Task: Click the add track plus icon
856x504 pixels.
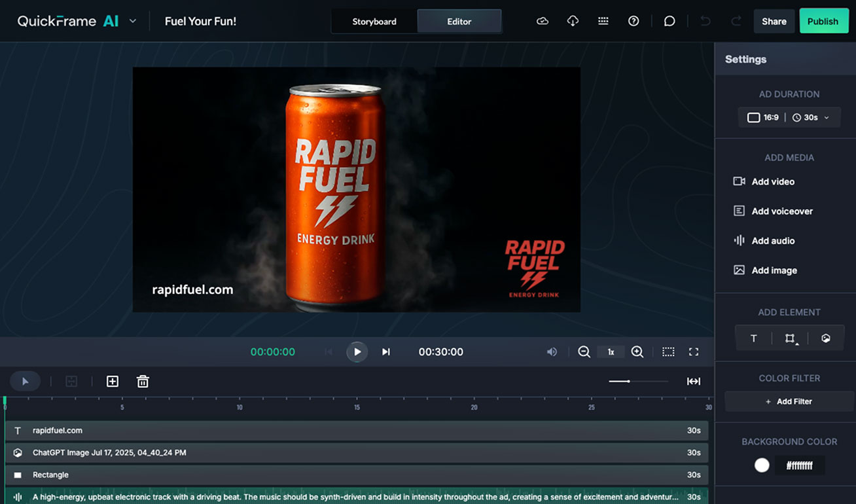Action: point(113,382)
